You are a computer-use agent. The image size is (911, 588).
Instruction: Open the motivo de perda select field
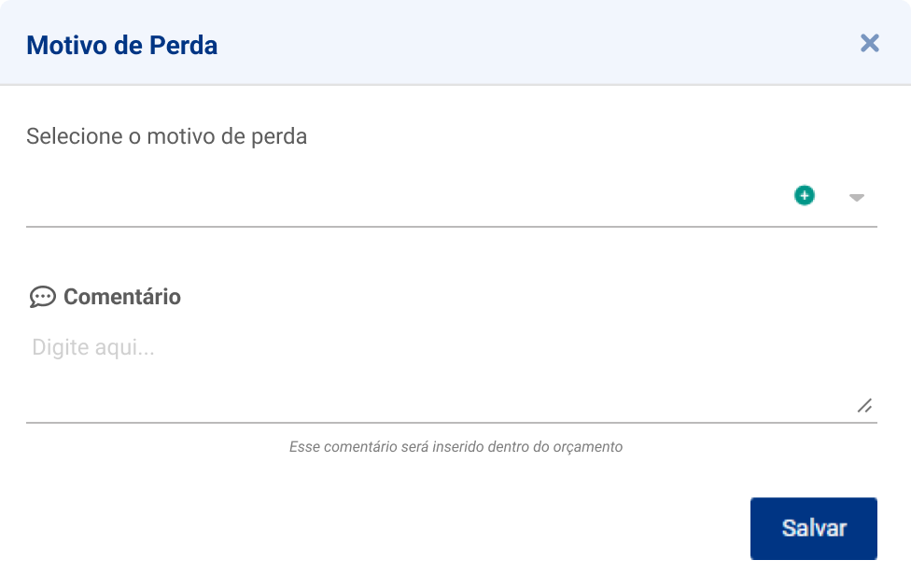click(x=401, y=198)
